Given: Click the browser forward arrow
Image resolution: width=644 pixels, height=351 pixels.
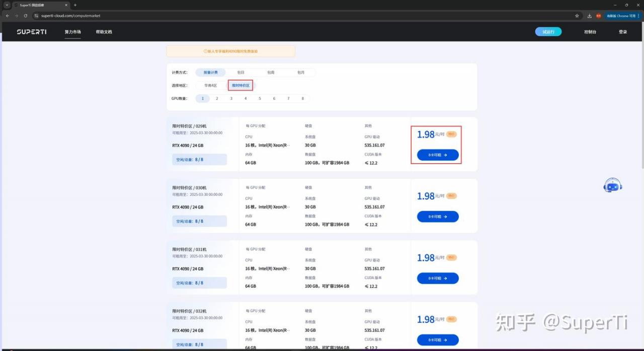Looking at the screenshot, I should (16, 16).
